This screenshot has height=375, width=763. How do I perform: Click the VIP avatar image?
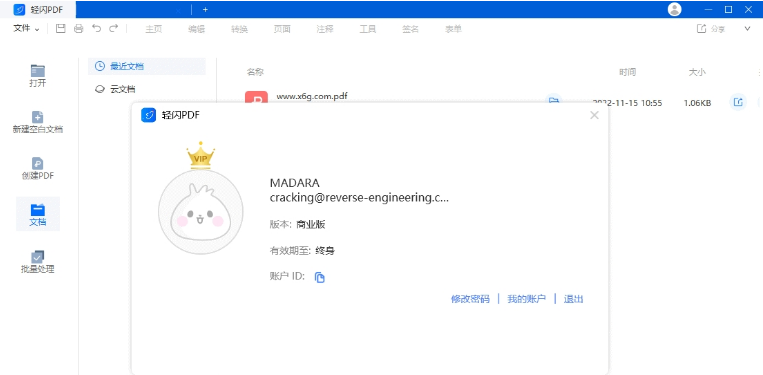[200, 212]
